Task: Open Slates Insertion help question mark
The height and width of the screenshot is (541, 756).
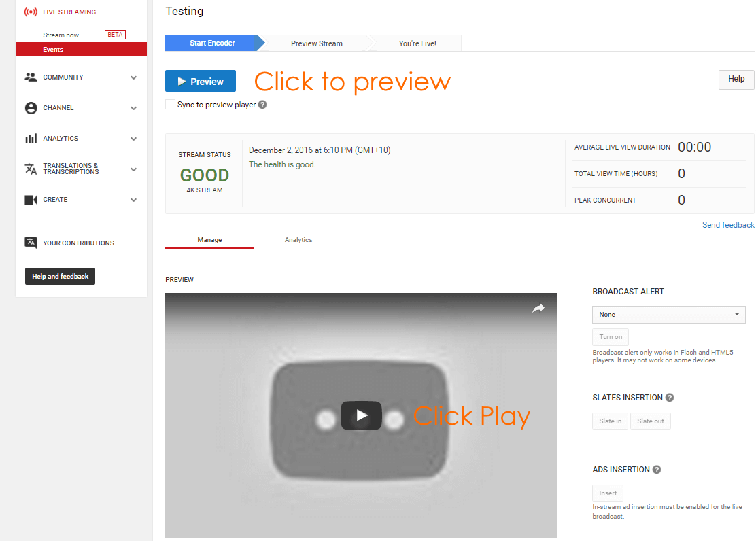Action: [670, 398]
